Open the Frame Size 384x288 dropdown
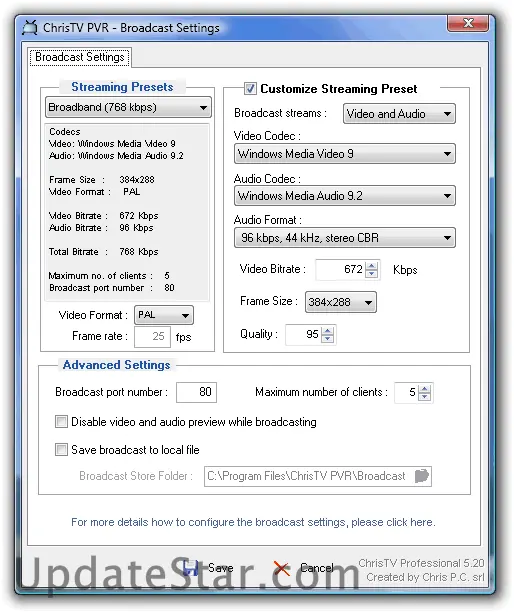Image resolution: width=514 pixels, height=613 pixels. 341,302
